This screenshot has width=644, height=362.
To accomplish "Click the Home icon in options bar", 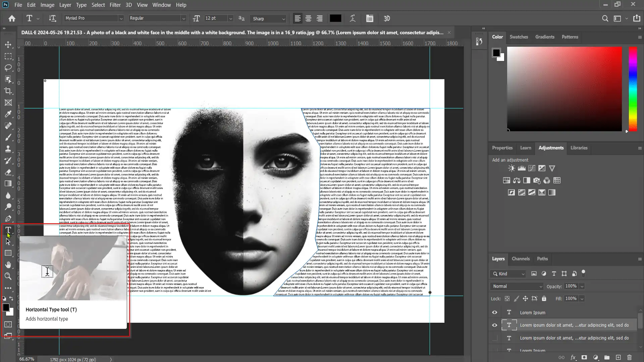I will click(x=12, y=18).
